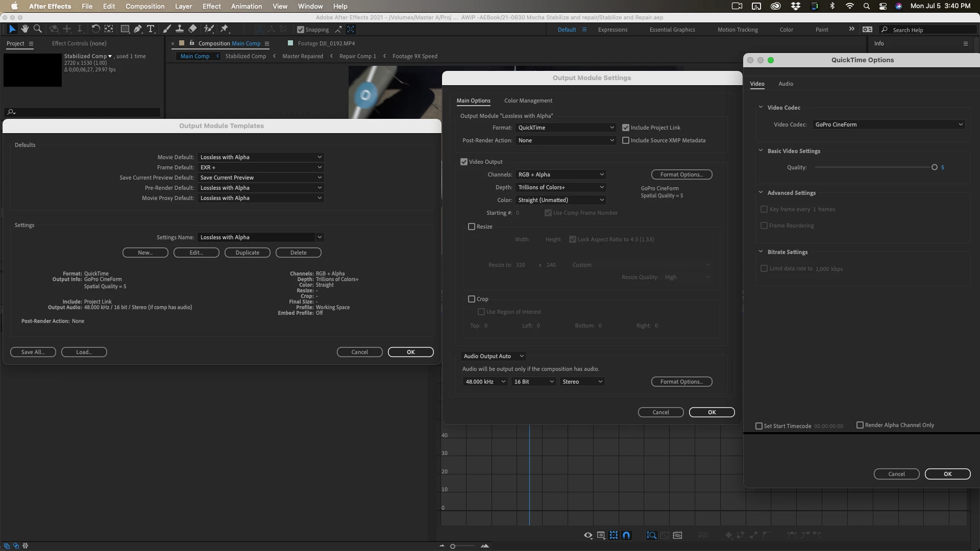Open the Video Codec dropdown

pyautogui.click(x=888, y=124)
